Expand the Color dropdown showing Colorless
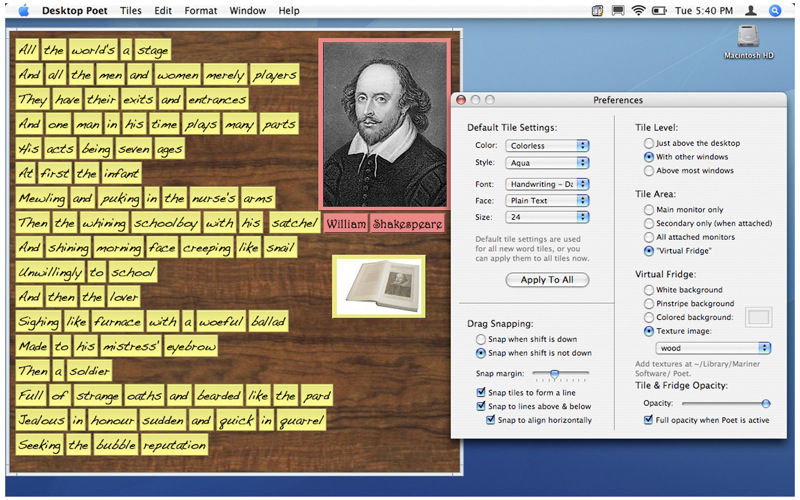The height and width of the screenshot is (500, 800). click(547, 145)
